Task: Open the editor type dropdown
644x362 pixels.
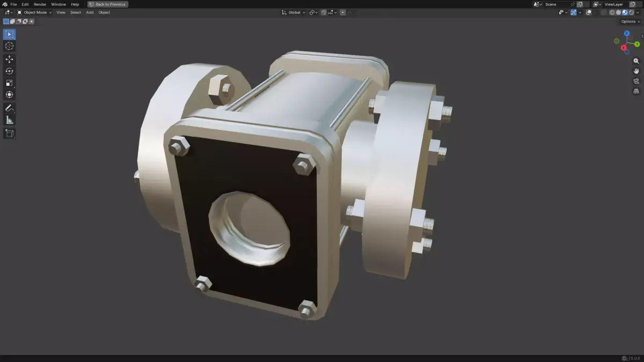Action: click(9, 12)
